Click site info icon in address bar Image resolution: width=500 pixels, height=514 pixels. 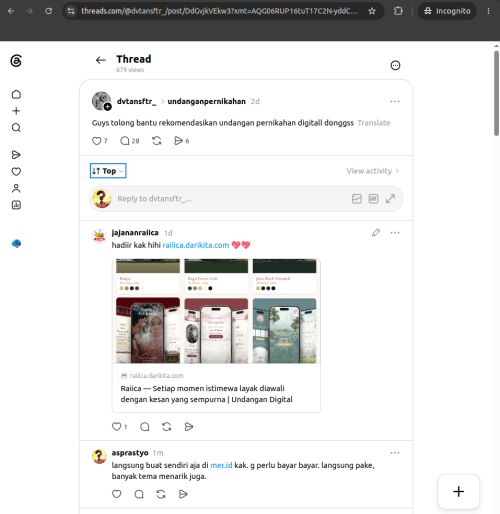(x=71, y=11)
